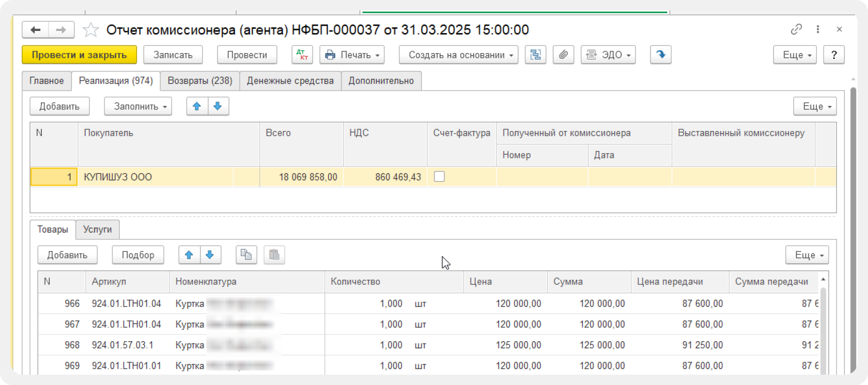Open the ЭДО dropdown menu
The image size is (868, 385).
608,55
